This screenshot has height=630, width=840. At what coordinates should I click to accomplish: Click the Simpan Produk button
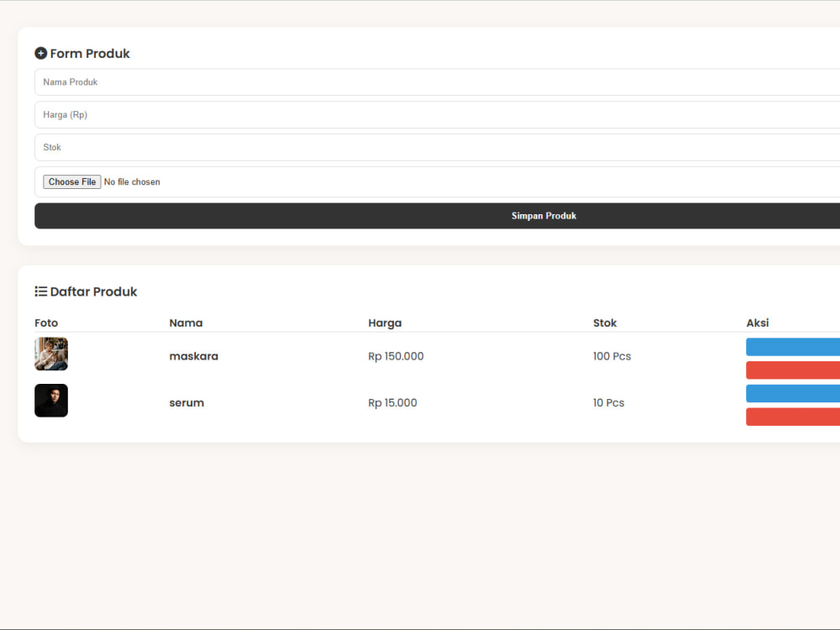tap(437, 216)
